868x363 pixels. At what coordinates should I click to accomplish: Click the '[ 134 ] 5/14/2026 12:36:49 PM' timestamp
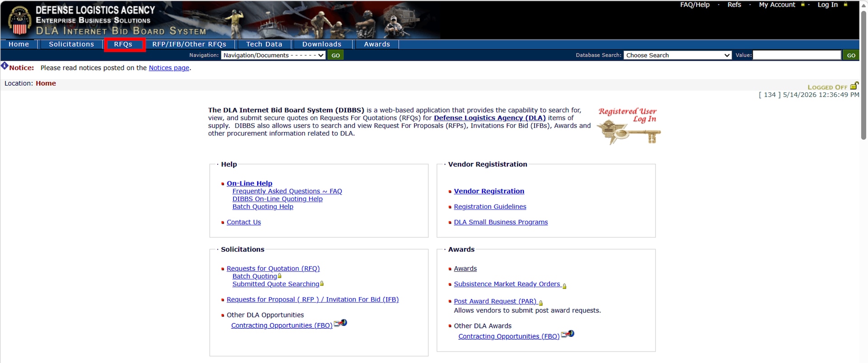coord(809,95)
